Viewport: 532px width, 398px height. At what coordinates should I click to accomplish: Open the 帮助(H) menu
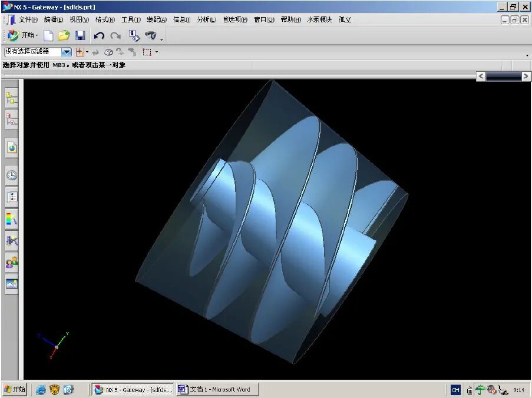coord(291,19)
